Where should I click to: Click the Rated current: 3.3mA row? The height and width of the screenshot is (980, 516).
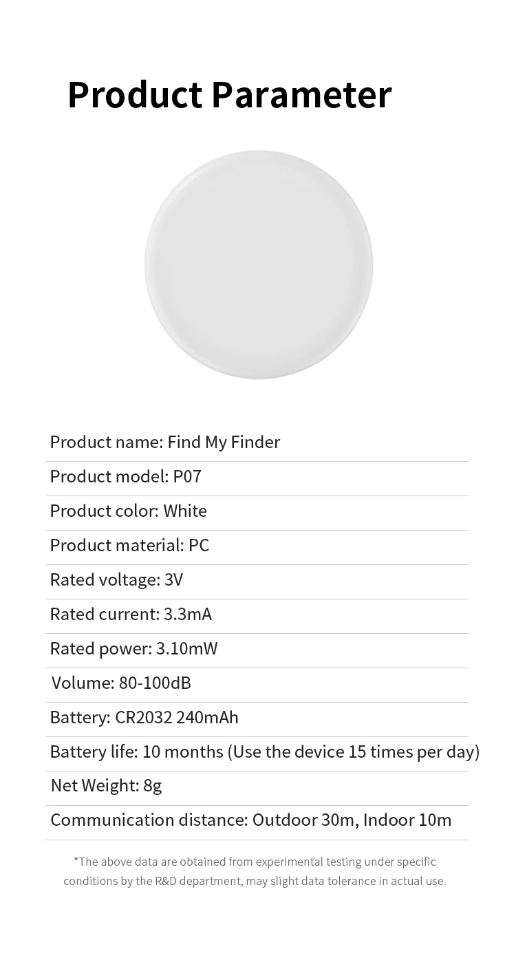click(131, 614)
